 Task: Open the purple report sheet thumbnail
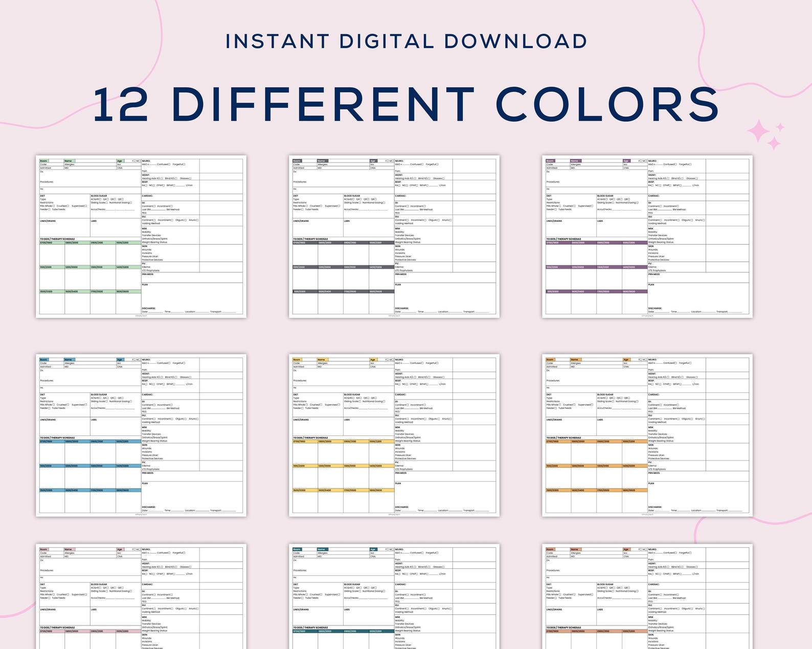tap(647, 237)
